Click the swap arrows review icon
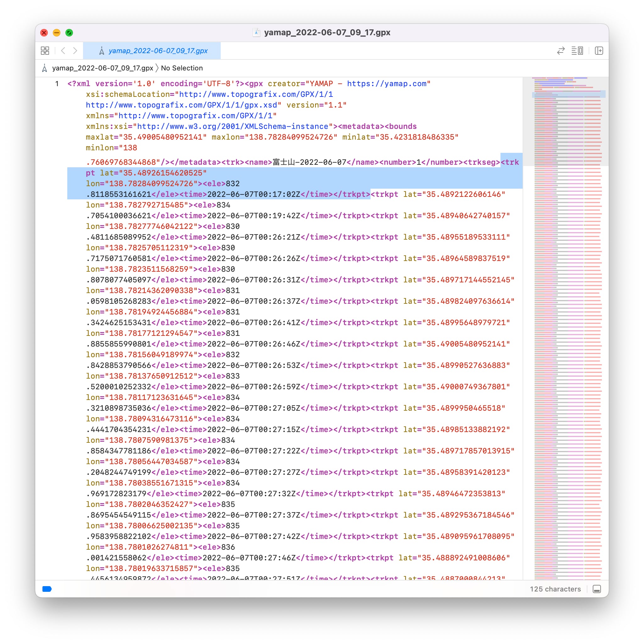Image resolution: width=644 pixels, height=644 pixels. [x=561, y=51]
